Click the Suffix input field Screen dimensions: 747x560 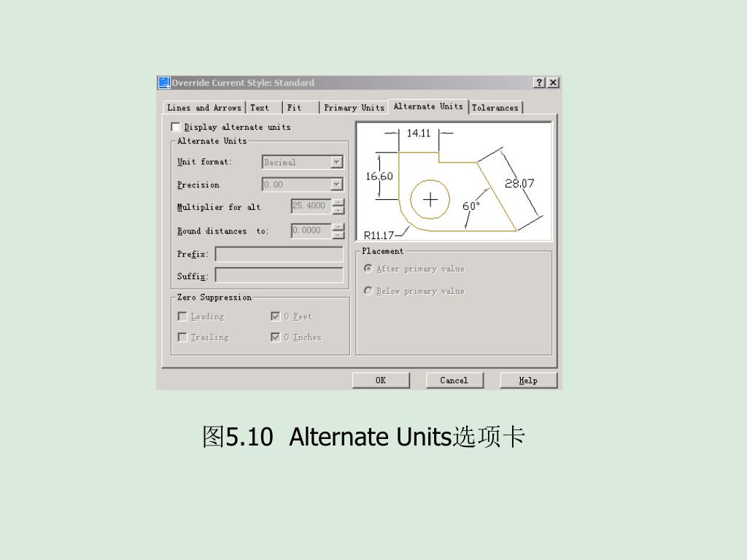(279, 275)
